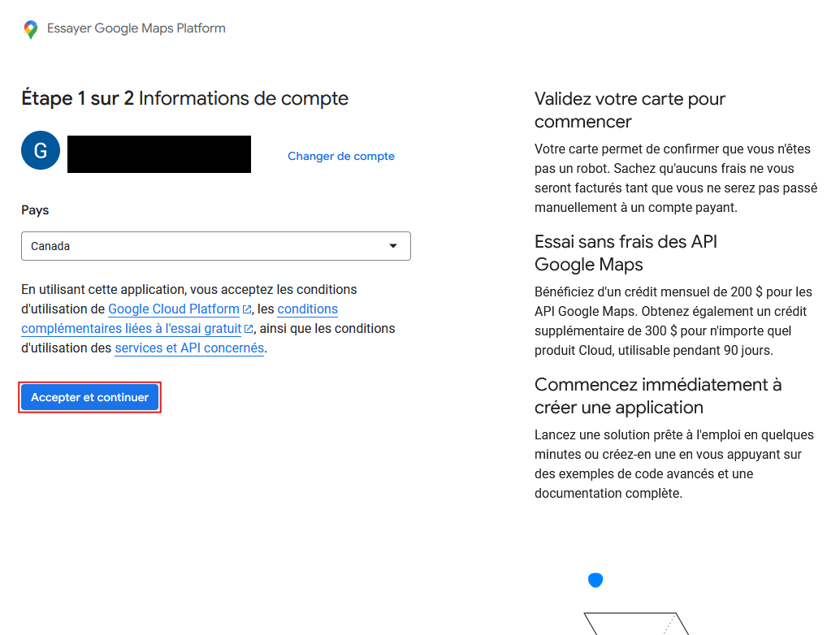840x635 pixels.
Task: Click Commencez immédiatement à créer une application heading
Action: coord(658,396)
